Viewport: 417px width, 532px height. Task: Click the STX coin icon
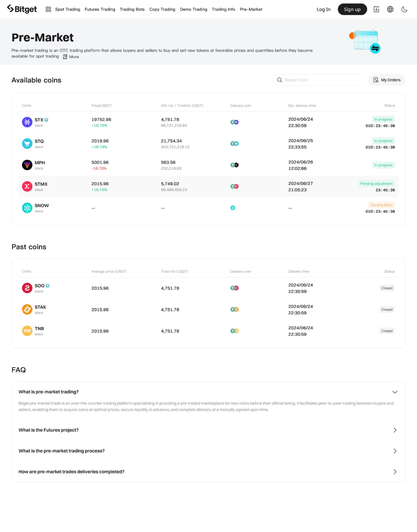(27, 122)
